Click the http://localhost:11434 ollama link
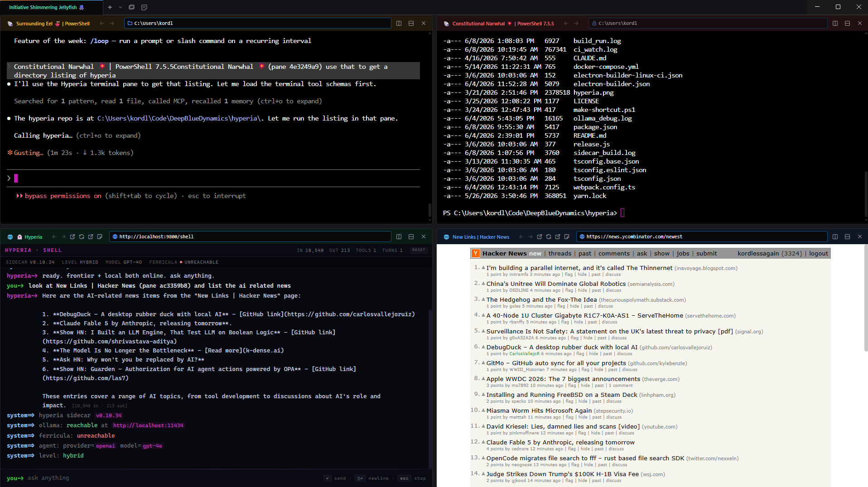The width and height of the screenshot is (868, 487). pos(148,425)
